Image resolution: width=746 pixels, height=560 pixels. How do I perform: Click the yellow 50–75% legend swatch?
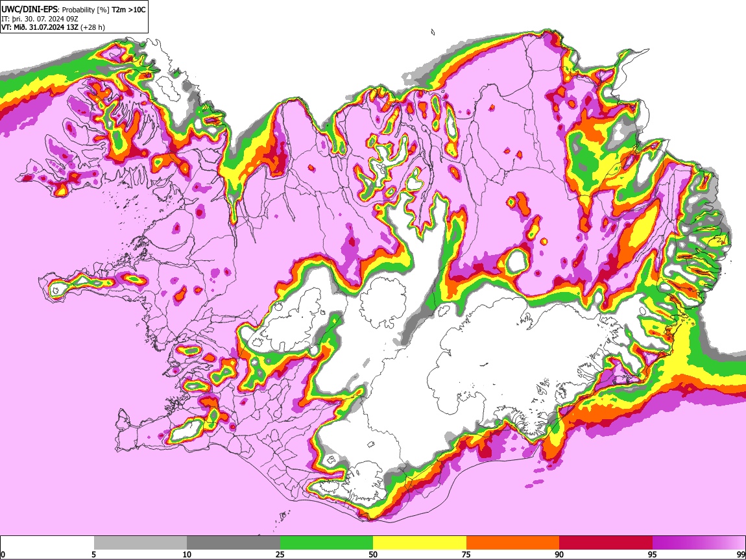[x=420, y=542]
